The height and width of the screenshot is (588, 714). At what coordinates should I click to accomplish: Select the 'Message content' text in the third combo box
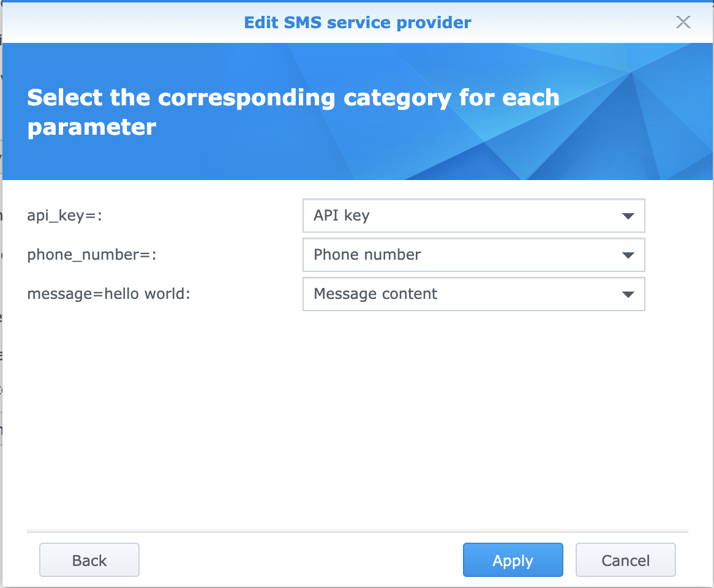point(375,294)
